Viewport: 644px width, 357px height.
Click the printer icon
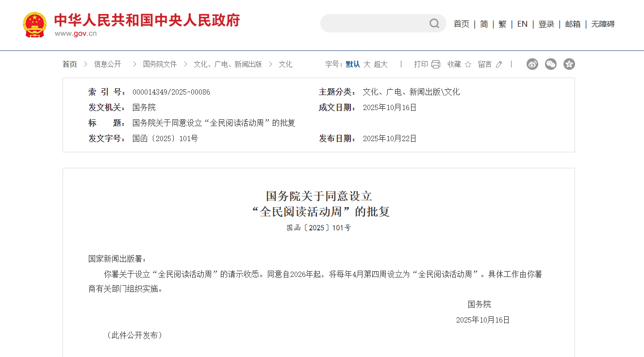coord(436,64)
